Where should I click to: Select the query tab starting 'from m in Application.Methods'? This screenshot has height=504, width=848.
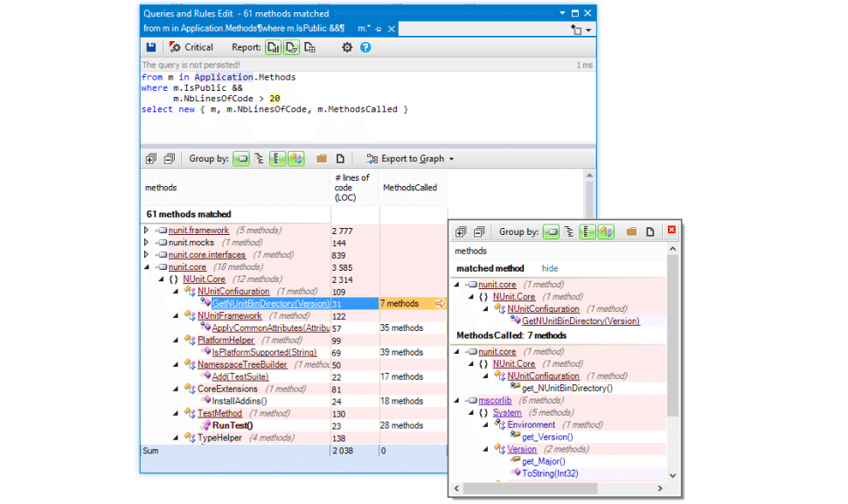tap(243, 29)
